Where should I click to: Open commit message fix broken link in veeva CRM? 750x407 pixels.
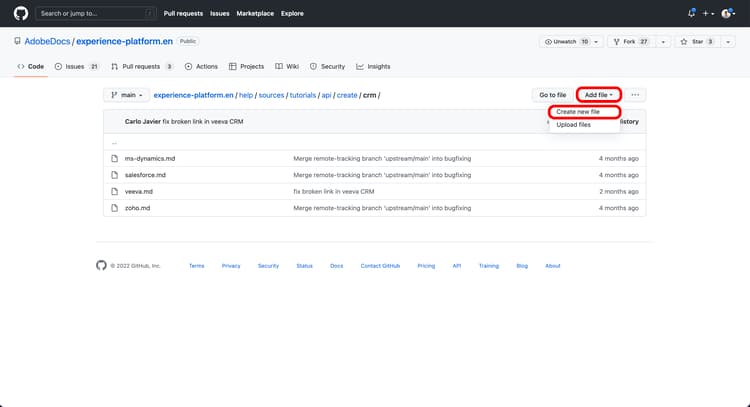click(x=203, y=121)
